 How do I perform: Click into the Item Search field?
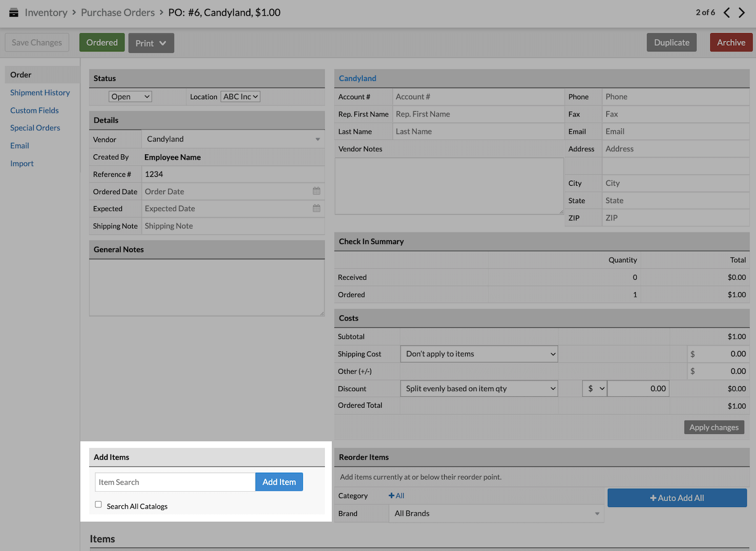175,482
